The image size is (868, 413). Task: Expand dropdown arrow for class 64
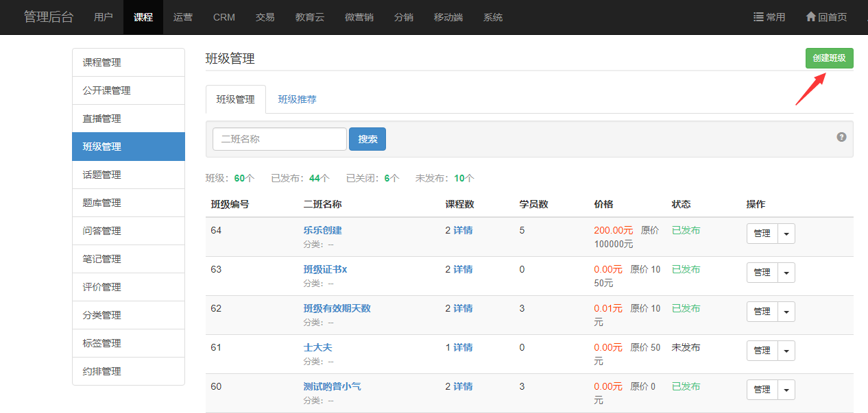[x=786, y=234]
